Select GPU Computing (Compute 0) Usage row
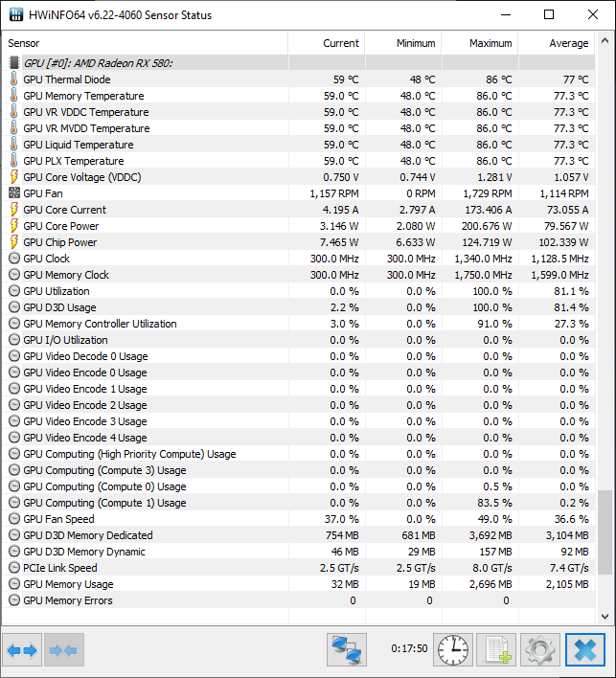The width and height of the screenshot is (616, 678). (x=299, y=486)
